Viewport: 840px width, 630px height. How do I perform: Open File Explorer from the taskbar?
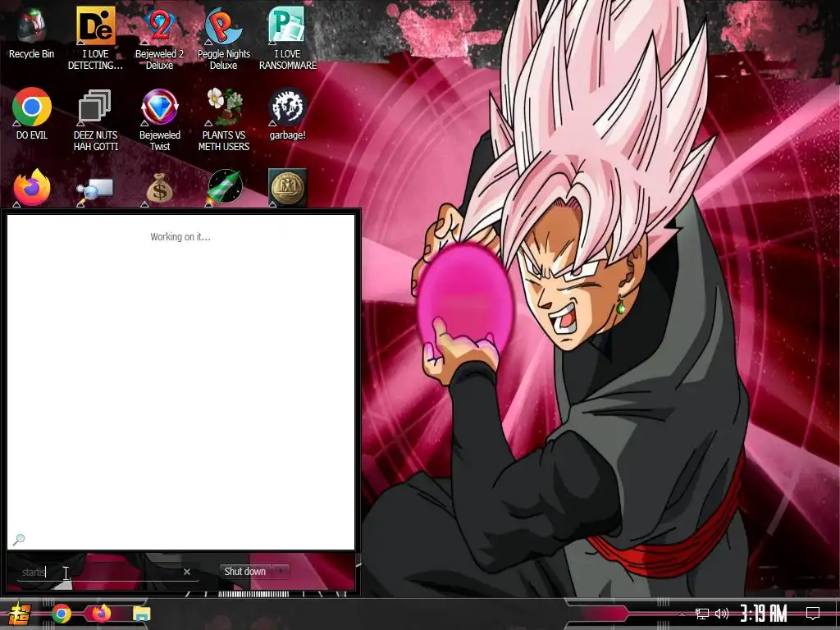[x=141, y=614]
